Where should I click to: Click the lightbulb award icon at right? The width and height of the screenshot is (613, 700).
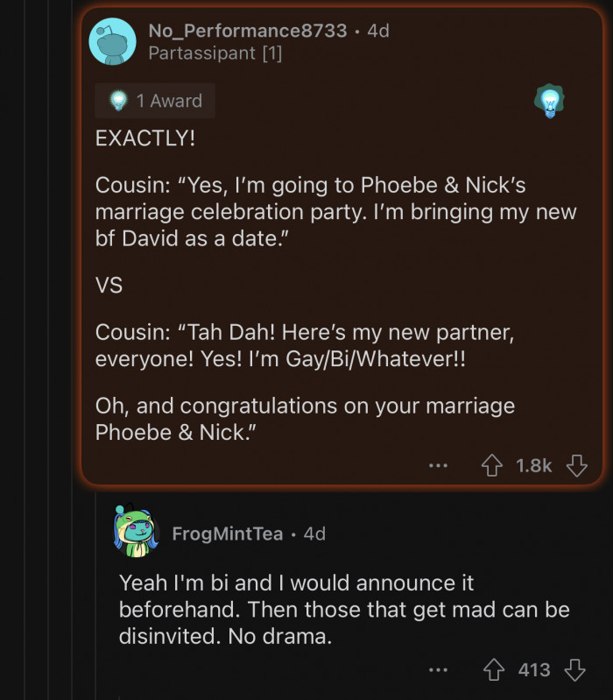tap(549, 102)
